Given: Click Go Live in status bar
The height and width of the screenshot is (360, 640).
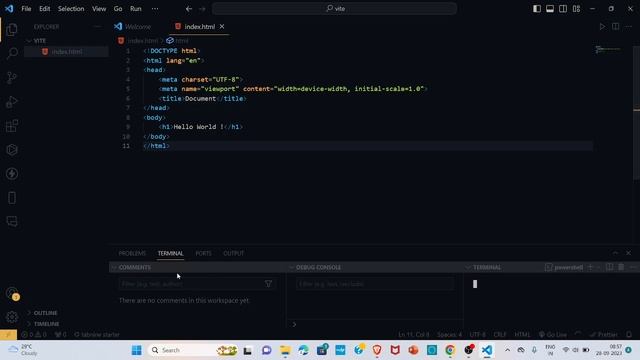Looking at the screenshot, I should 552,334.
